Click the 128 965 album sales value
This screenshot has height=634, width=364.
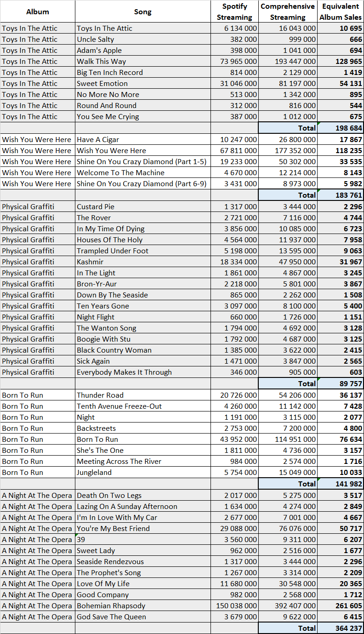click(341, 61)
